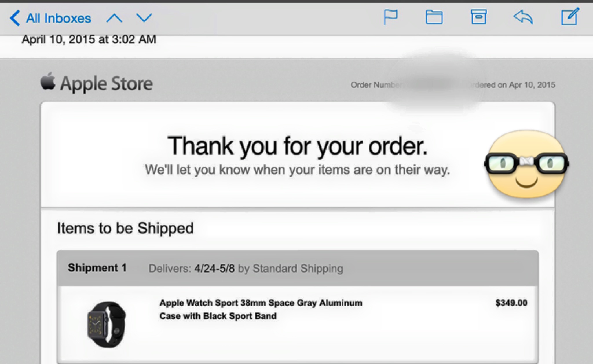Click the Items to be Shipped heading
This screenshot has height=364, width=593.
pyautogui.click(x=125, y=228)
